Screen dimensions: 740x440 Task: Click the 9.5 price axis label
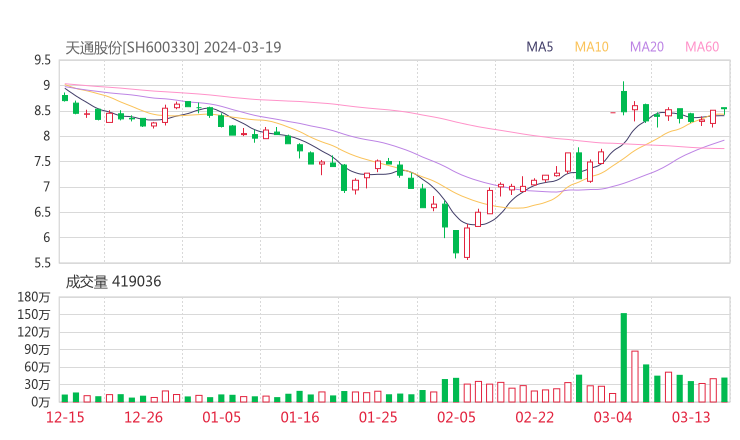point(42,60)
